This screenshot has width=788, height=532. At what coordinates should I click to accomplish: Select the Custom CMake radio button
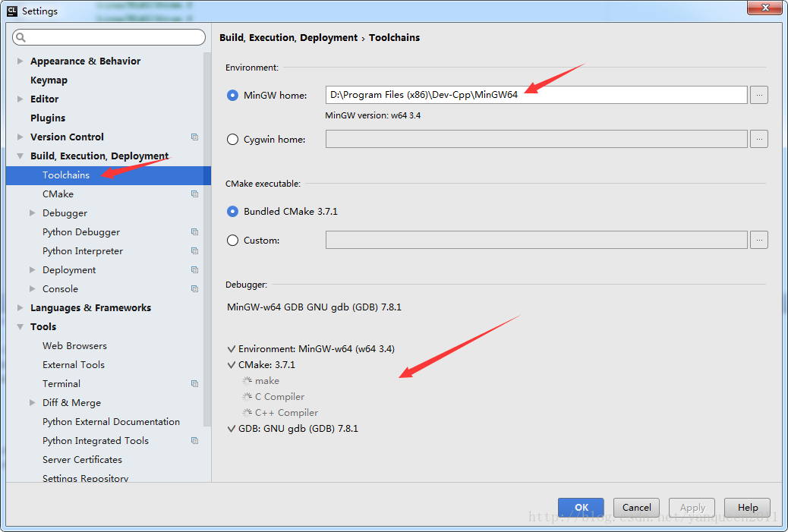(232, 240)
